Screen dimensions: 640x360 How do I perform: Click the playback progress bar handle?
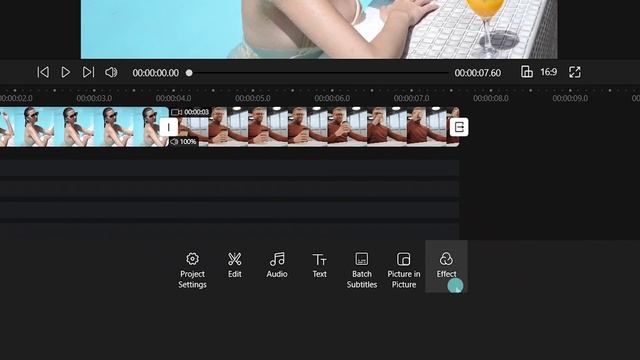pyautogui.click(x=189, y=73)
